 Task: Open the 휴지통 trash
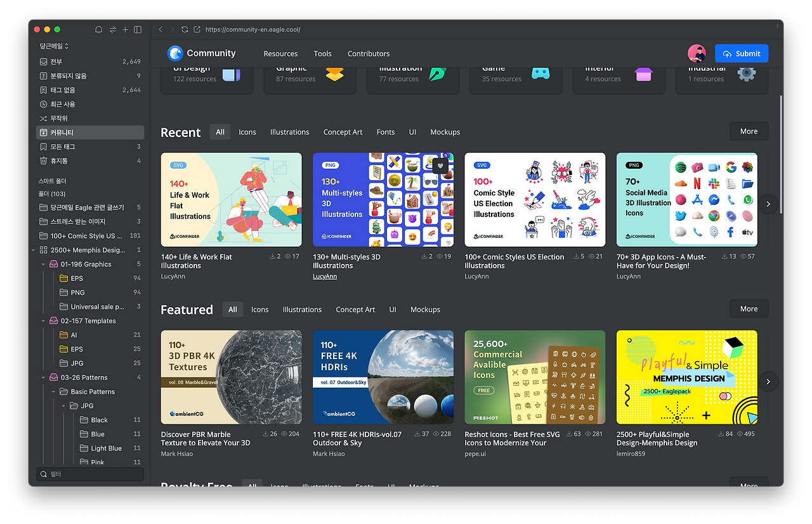pos(90,161)
